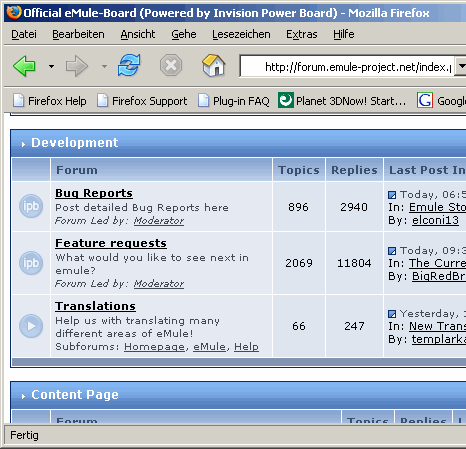Viewport: 466px width, 449px height.
Task: Click the Feature requests topics count 2069
Action: click(299, 263)
